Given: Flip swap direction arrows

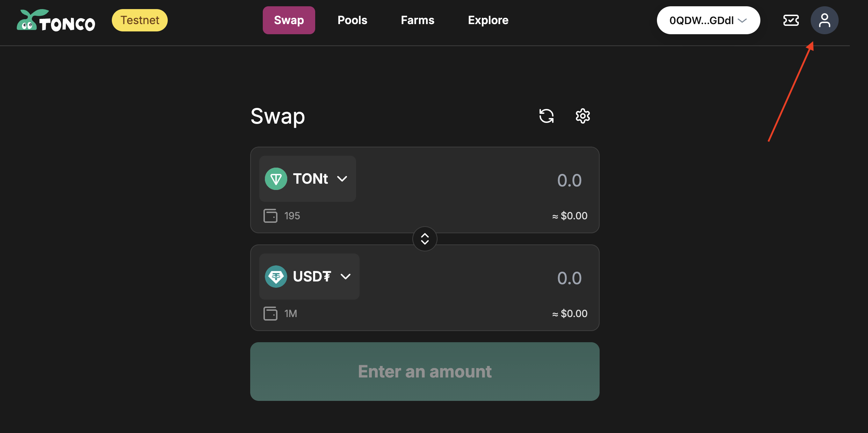Looking at the screenshot, I should click(x=425, y=239).
